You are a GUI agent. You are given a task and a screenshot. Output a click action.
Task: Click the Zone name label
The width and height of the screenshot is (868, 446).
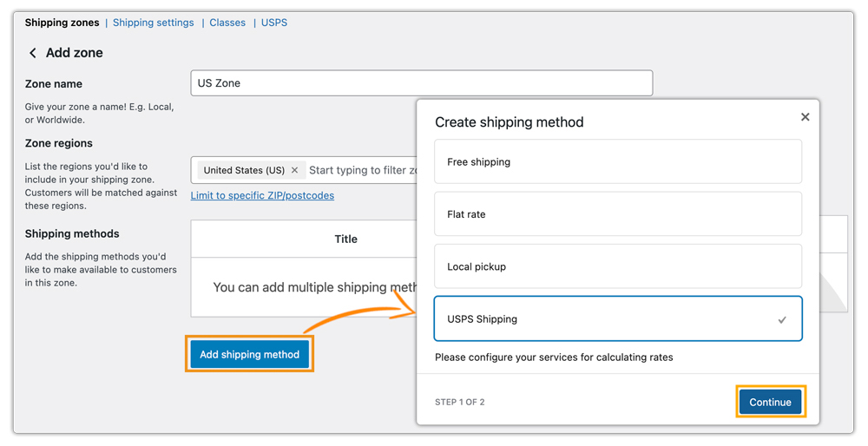coord(54,84)
